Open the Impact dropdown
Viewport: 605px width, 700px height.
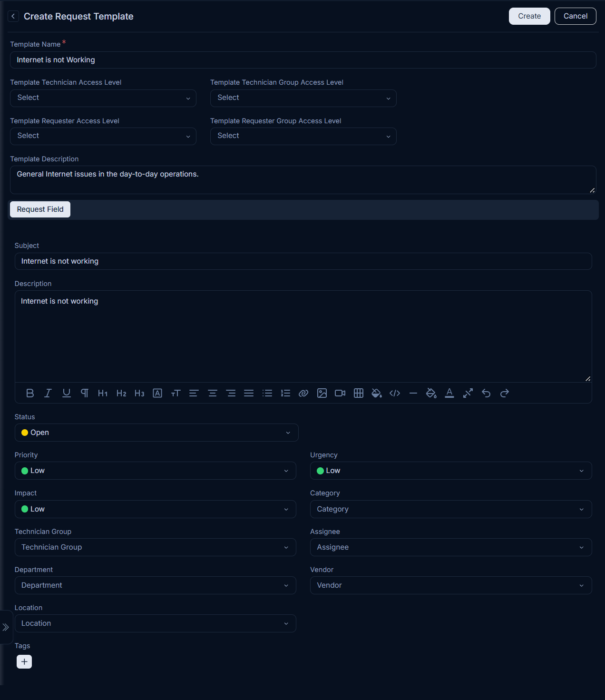[x=156, y=509]
